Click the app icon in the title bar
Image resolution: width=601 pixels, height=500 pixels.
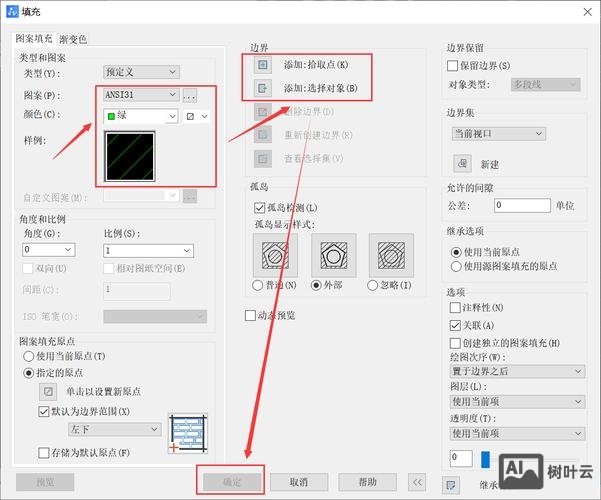coord(12,12)
